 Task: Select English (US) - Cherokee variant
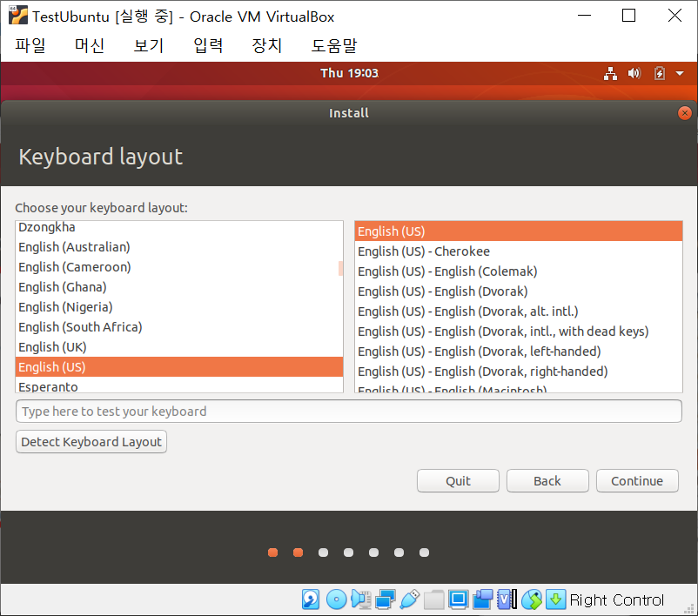[519, 251]
